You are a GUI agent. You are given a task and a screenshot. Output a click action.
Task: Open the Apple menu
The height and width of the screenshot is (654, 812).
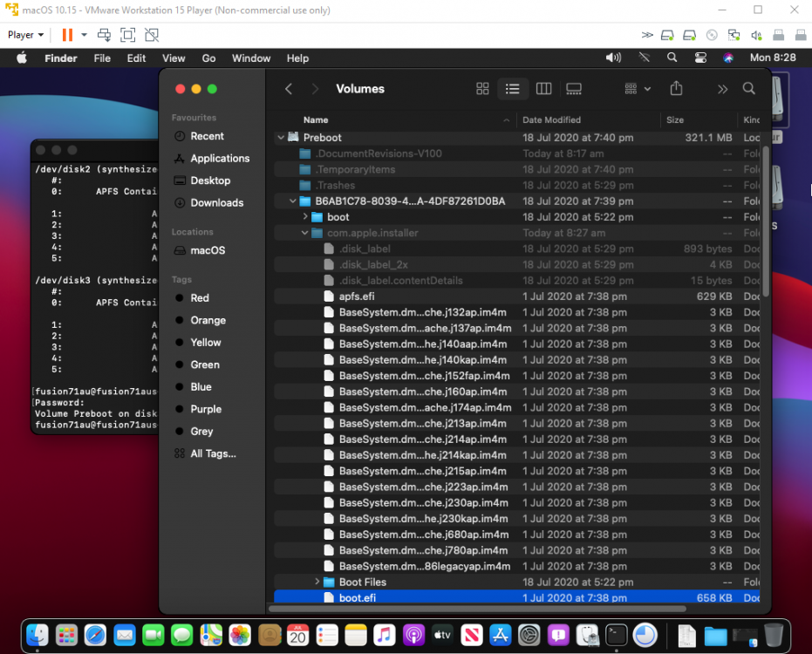[22, 58]
